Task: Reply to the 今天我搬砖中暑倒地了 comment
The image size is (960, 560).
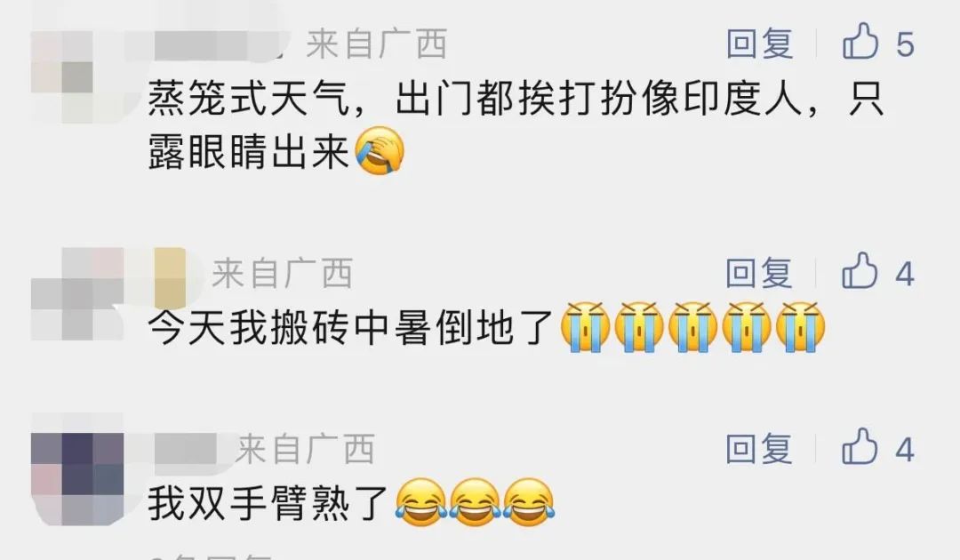Action: [759, 272]
